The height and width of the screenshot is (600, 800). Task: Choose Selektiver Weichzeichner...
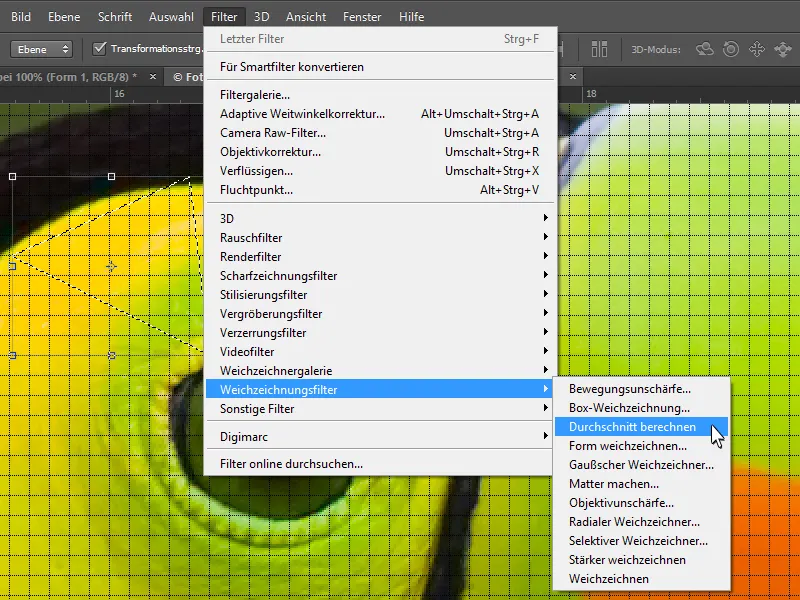click(641, 540)
